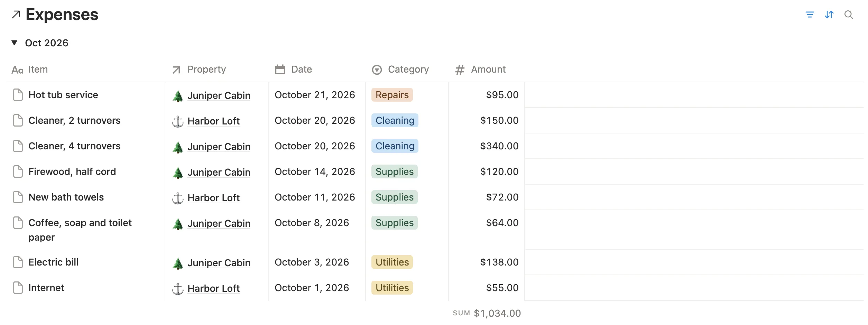This screenshot has height=325, width=868.
Task: Click the Utilities tag in Internet row
Action: (x=392, y=288)
